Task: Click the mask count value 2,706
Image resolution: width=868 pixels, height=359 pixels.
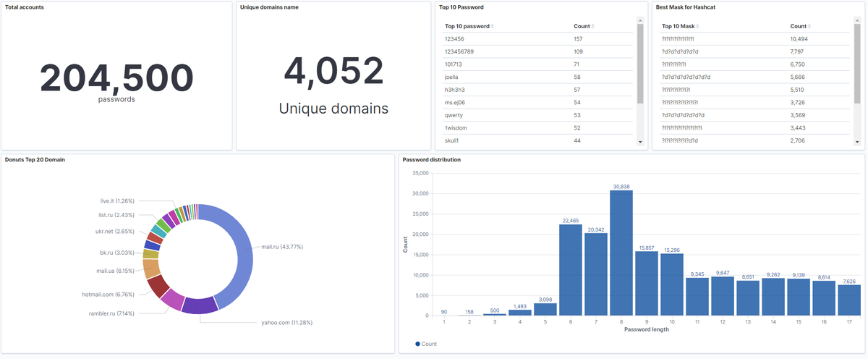Action: coord(797,140)
